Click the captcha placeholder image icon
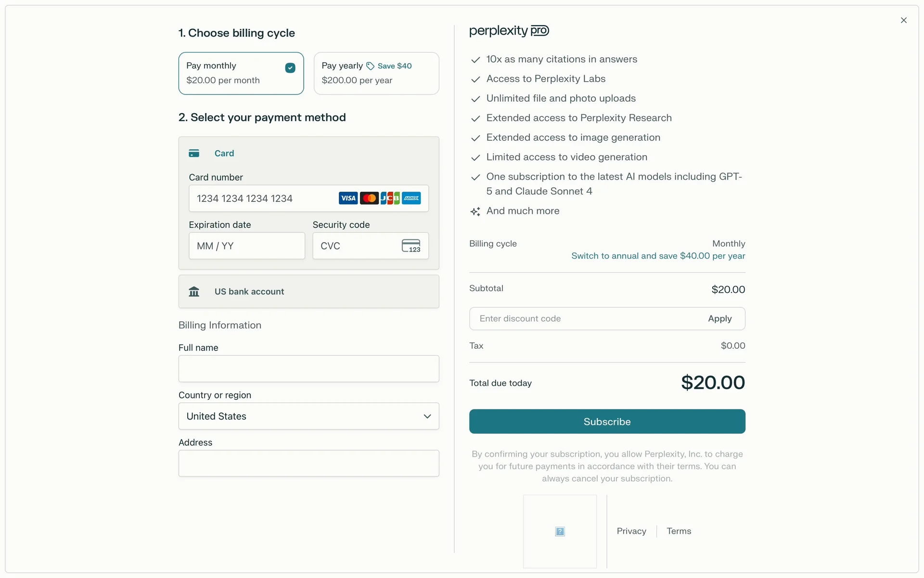Screen dimensions: 924x578 click(x=560, y=531)
